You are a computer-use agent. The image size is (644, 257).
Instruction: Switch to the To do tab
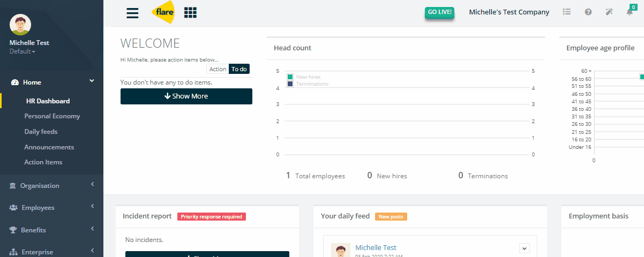[x=239, y=69]
